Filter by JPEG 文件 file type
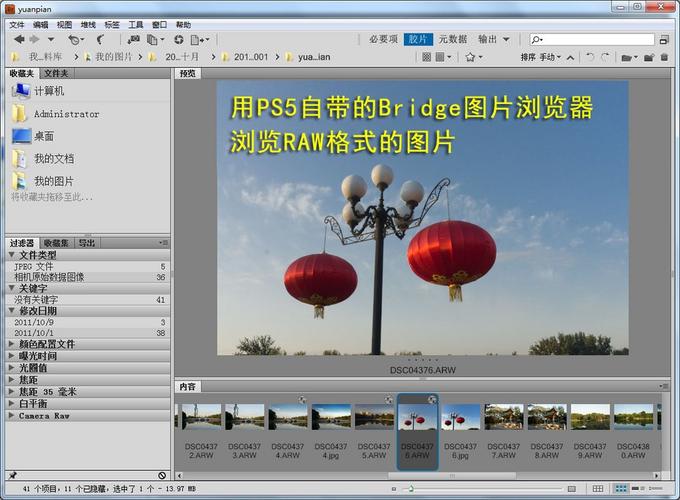Screen dimensions: 680x500 pyautogui.click(x=35, y=267)
